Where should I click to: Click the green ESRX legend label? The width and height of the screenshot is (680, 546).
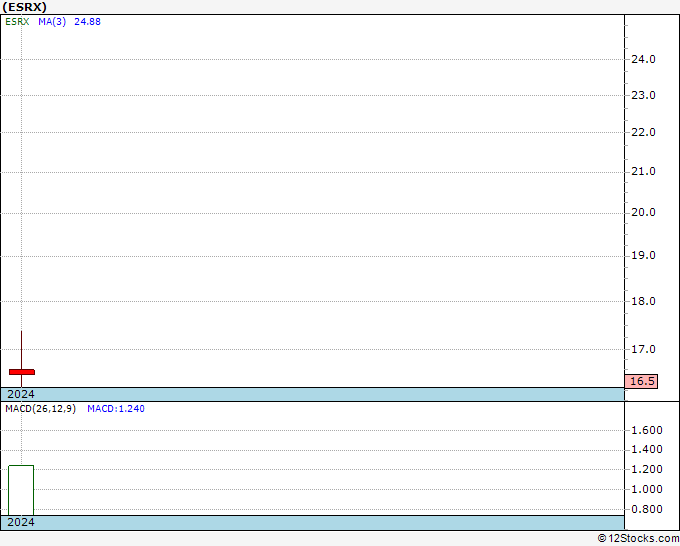pyautogui.click(x=17, y=22)
